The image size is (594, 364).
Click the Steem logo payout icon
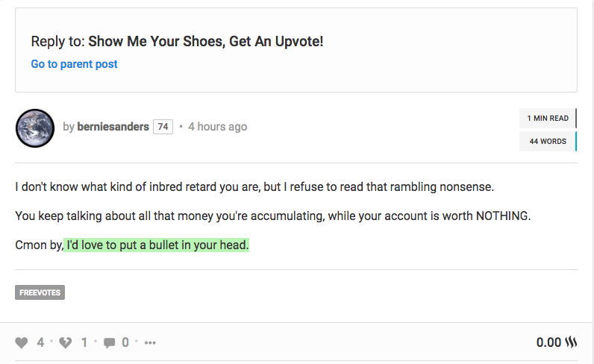point(571,342)
